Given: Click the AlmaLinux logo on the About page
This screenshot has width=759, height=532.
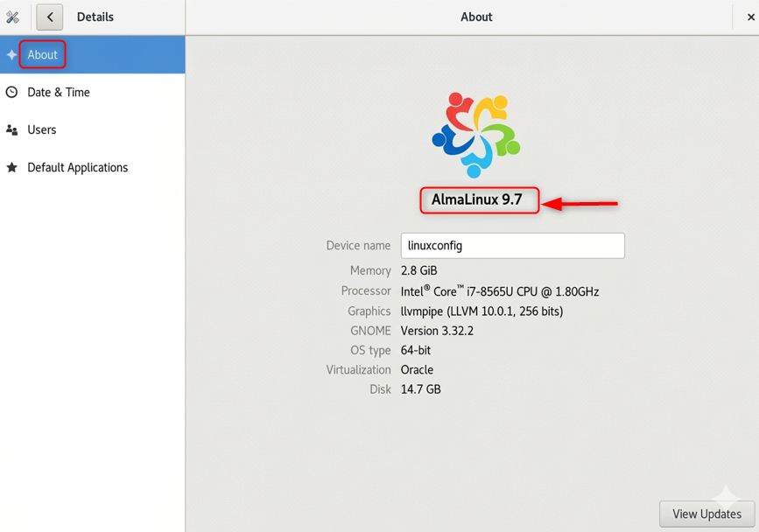Looking at the screenshot, I should tap(475, 131).
